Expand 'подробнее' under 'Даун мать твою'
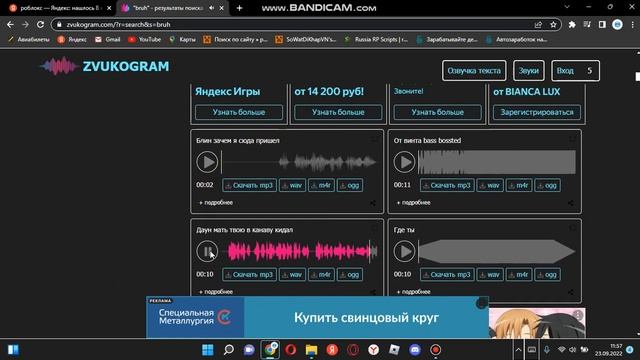Viewport: 640px width, 360px height. coord(216,292)
